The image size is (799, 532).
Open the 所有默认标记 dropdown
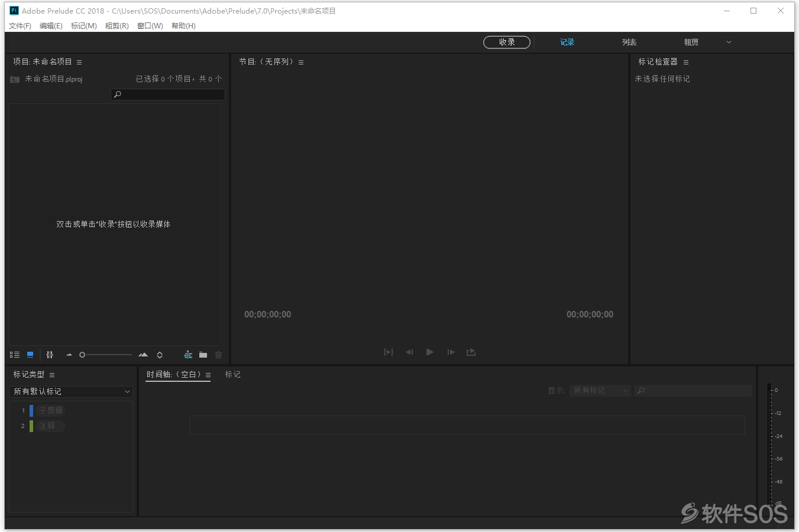pyautogui.click(x=71, y=391)
